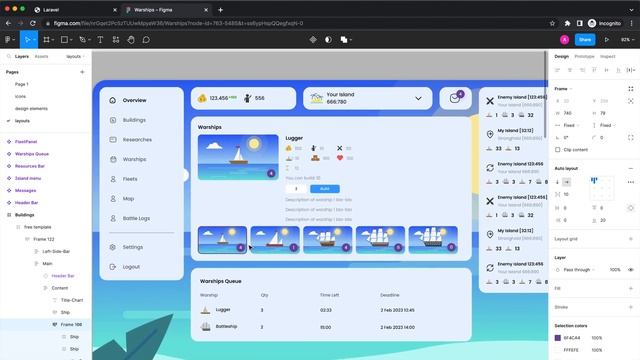This screenshot has width=640, height=360.
Task: Click the Create component icon
Action: (313, 40)
